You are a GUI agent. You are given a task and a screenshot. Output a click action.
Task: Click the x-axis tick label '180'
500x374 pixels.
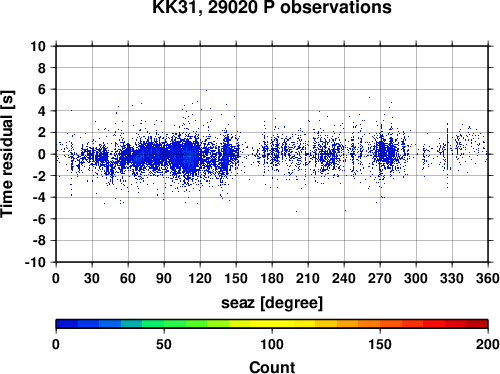[x=272, y=278]
